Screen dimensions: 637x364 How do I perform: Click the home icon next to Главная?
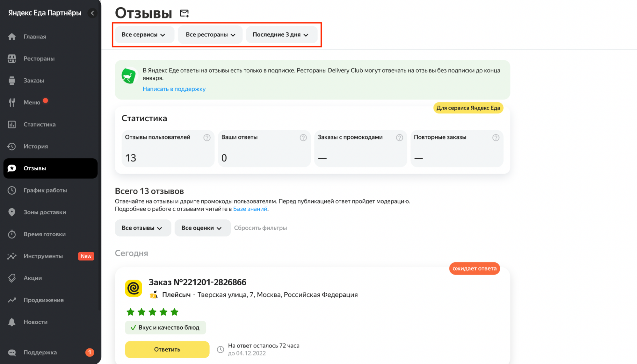pyautogui.click(x=12, y=37)
